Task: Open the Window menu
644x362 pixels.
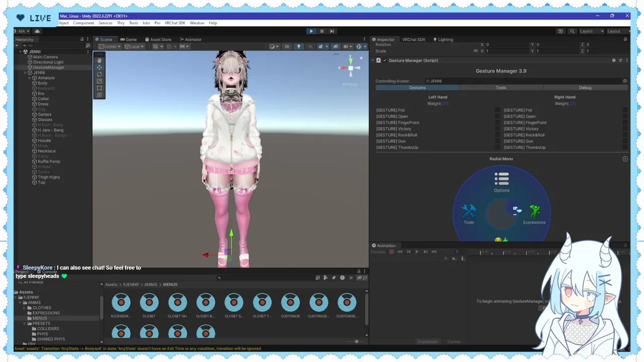Action: click(197, 23)
